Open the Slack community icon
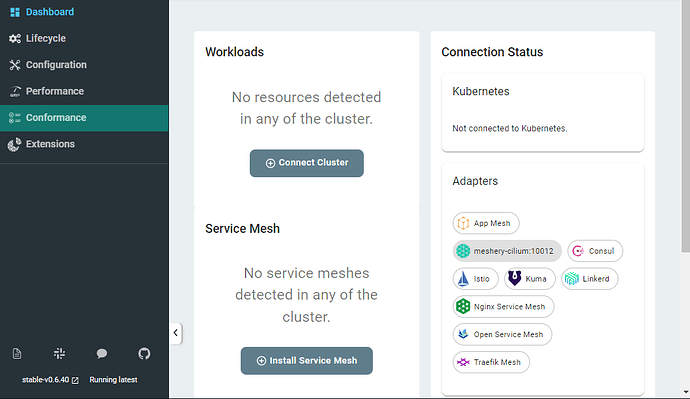This screenshot has height=399, width=690. click(59, 353)
